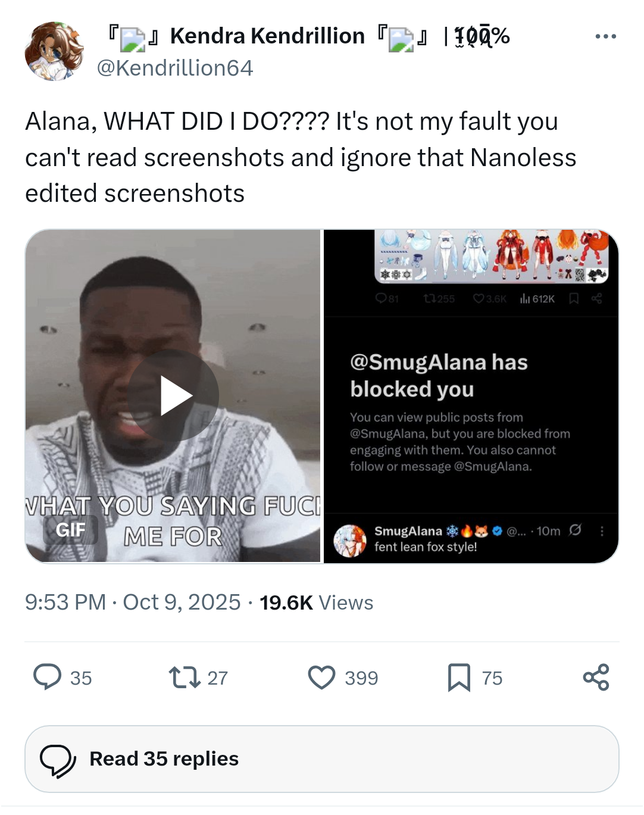Click the Kendra Kendrillion display name
The width and height of the screenshot is (644, 815).
point(267,36)
